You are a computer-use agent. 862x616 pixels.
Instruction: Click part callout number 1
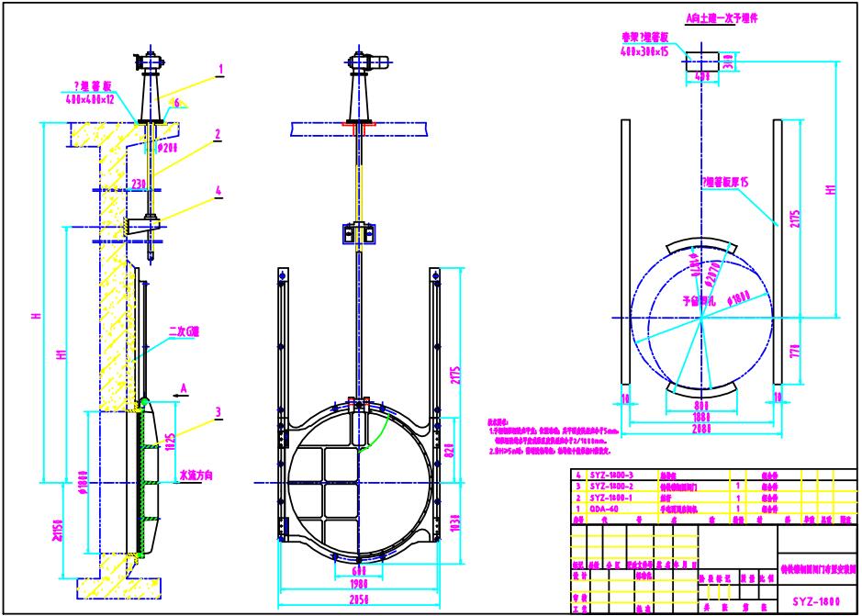pyautogui.click(x=220, y=69)
